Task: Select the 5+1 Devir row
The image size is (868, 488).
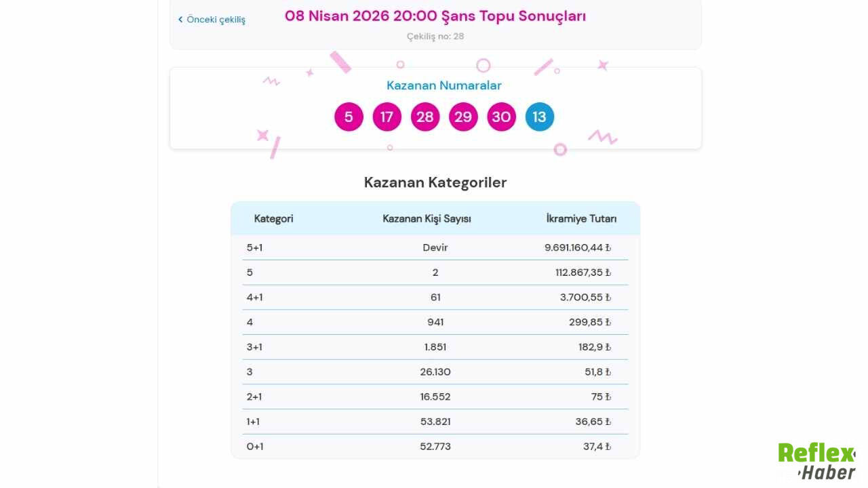Action: [435, 247]
